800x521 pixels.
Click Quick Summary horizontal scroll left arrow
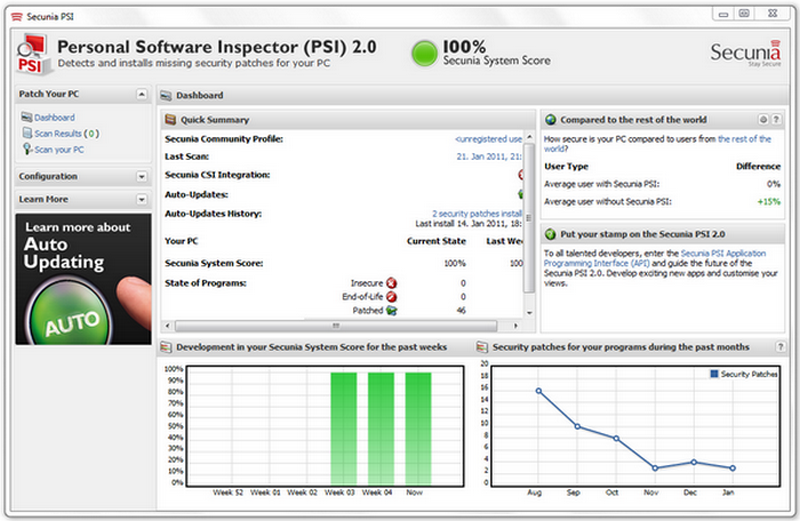[x=168, y=326]
